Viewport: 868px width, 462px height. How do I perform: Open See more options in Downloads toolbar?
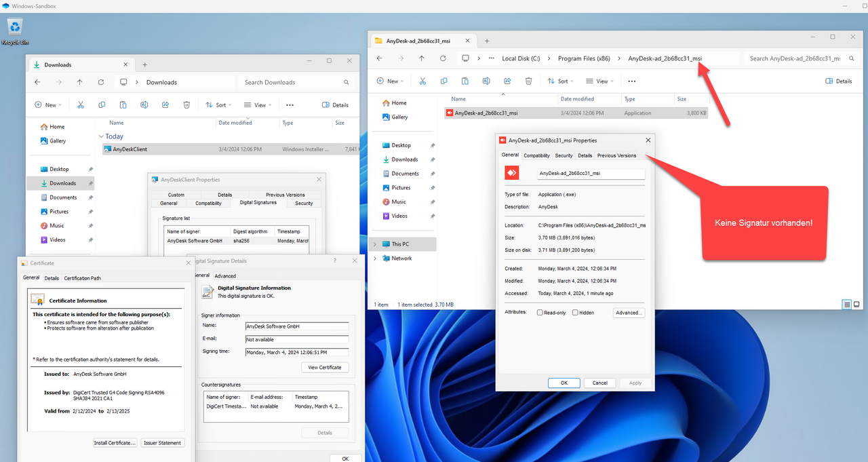[x=290, y=105]
